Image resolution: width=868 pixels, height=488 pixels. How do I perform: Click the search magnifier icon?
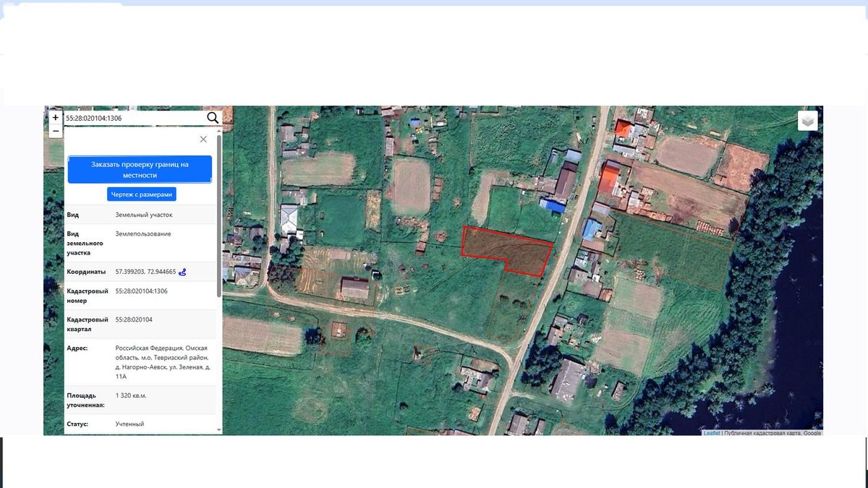pyautogui.click(x=213, y=118)
